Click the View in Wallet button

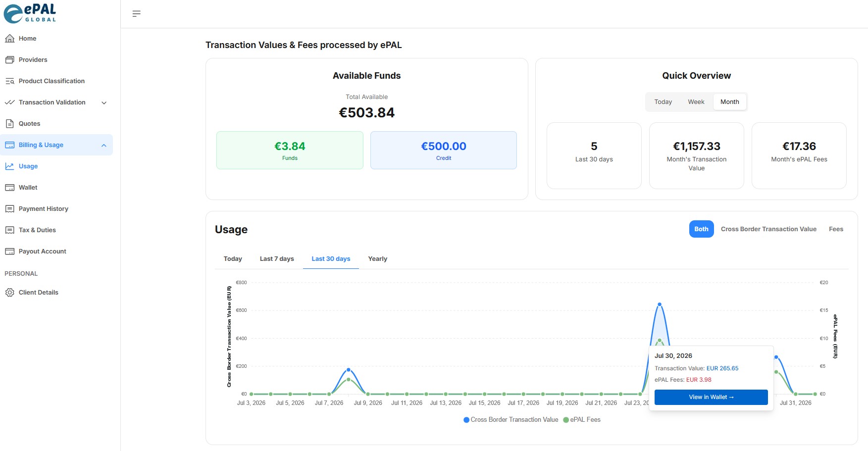[711, 397]
